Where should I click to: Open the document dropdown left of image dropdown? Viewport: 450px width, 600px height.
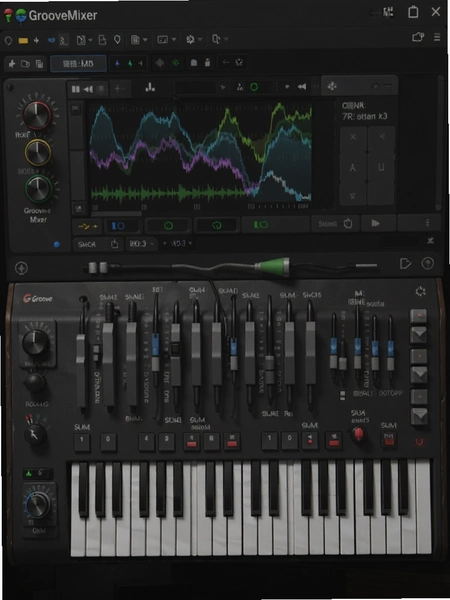pos(139,39)
